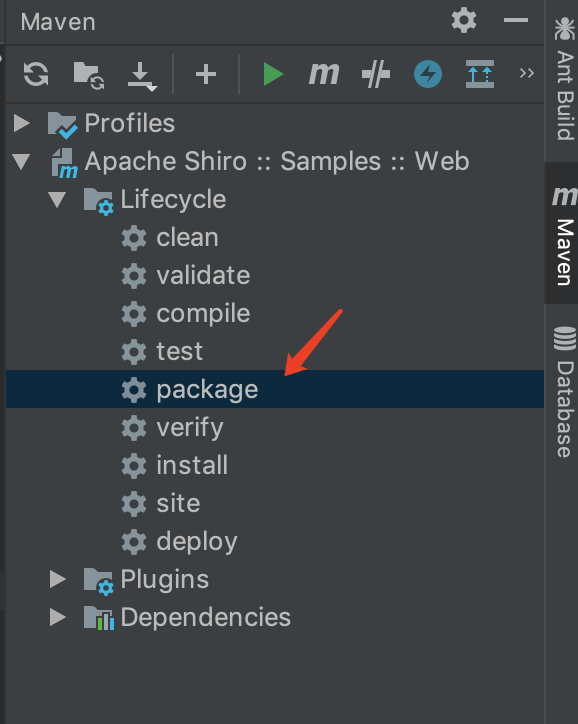Viewport: 578px width, 724px height.
Task: Open Execute Maven Goal icon
Action: (x=324, y=74)
